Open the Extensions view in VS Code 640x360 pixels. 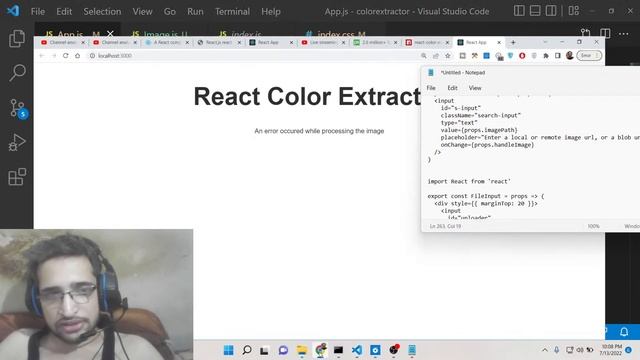[x=17, y=177]
